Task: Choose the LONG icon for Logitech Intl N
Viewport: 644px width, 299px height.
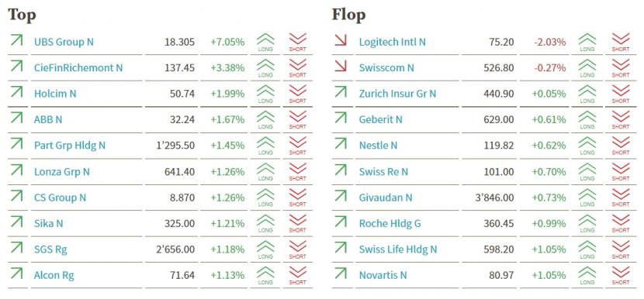Action: pos(587,43)
